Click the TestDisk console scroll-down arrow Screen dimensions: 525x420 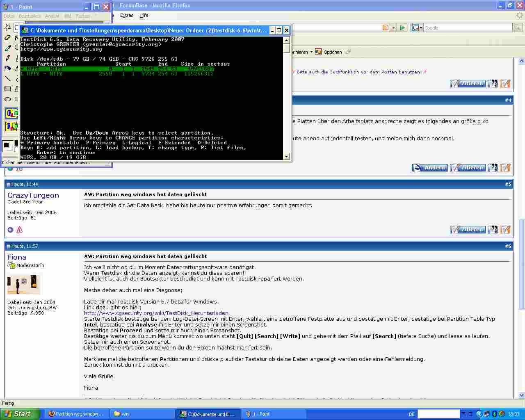pos(286,156)
